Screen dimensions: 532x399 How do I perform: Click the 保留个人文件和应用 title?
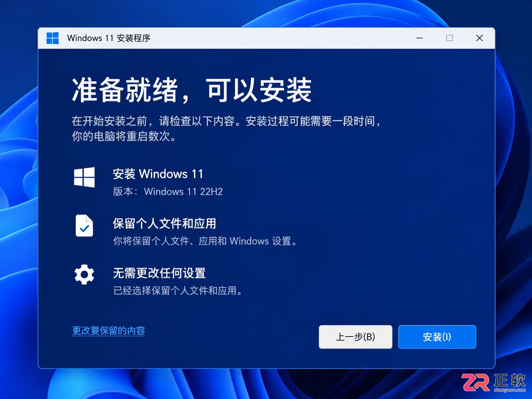point(164,224)
